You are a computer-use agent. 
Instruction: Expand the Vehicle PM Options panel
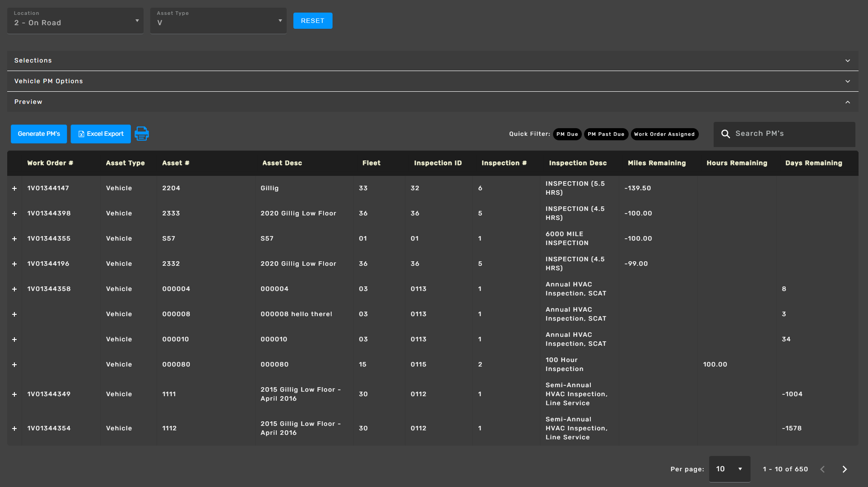coord(432,81)
